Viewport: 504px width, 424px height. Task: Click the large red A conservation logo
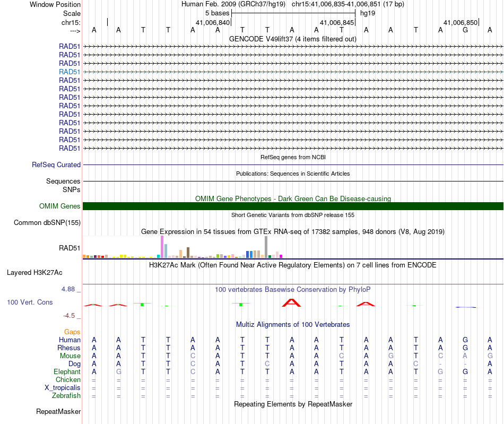coord(291,303)
